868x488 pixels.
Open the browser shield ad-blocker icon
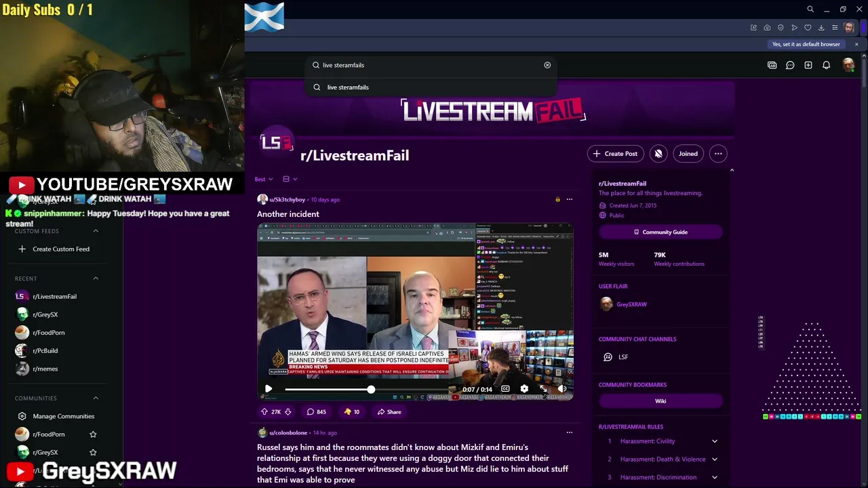click(x=781, y=28)
